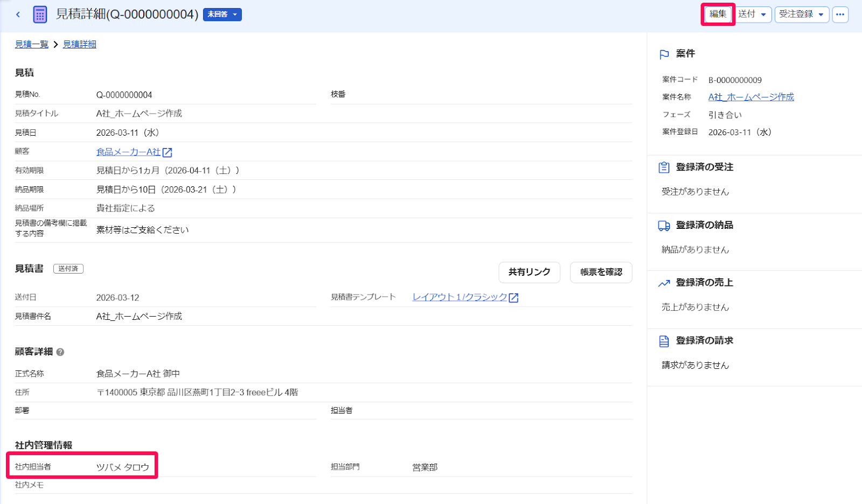This screenshot has width=862, height=504.
Task: Click the help icon next to 顧客詳細
Action: coord(60,352)
